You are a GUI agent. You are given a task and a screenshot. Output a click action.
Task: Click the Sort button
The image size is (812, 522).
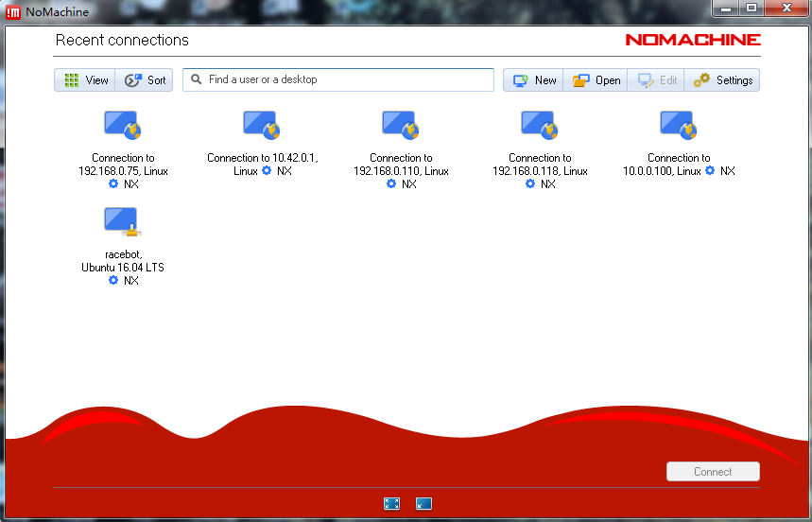point(144,79)
